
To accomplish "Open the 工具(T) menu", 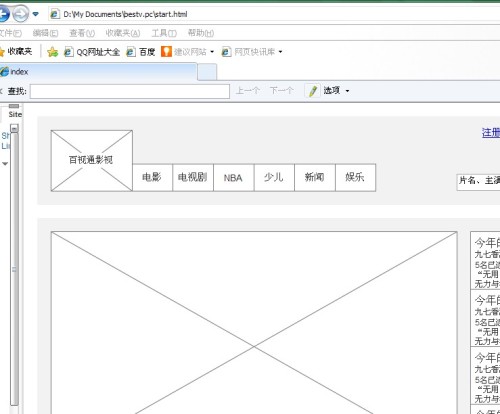I will point(164,33).
